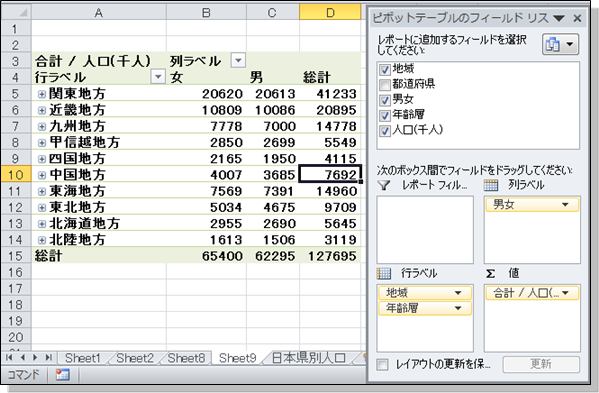Select cell with value 10086

tap(273, 110)
